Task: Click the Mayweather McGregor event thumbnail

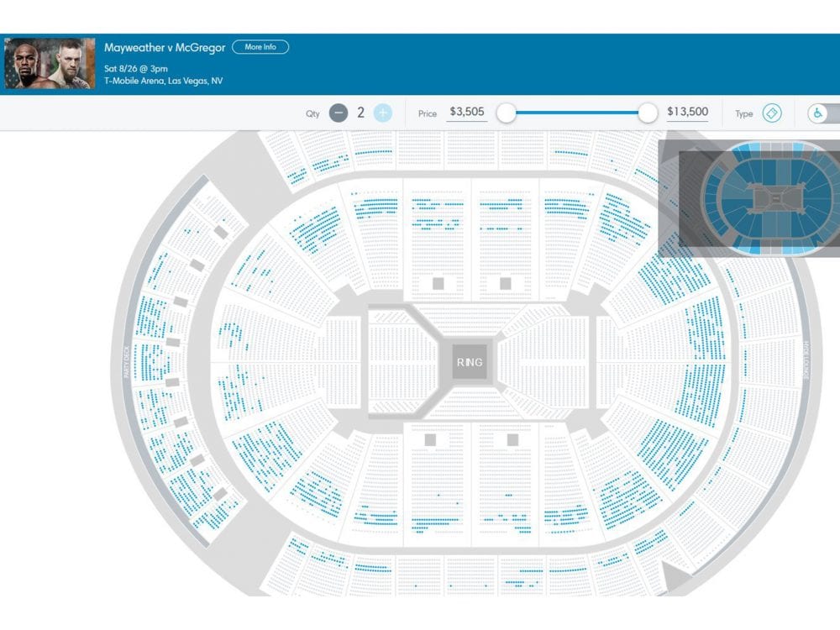Action: click(x=50, y=63)
